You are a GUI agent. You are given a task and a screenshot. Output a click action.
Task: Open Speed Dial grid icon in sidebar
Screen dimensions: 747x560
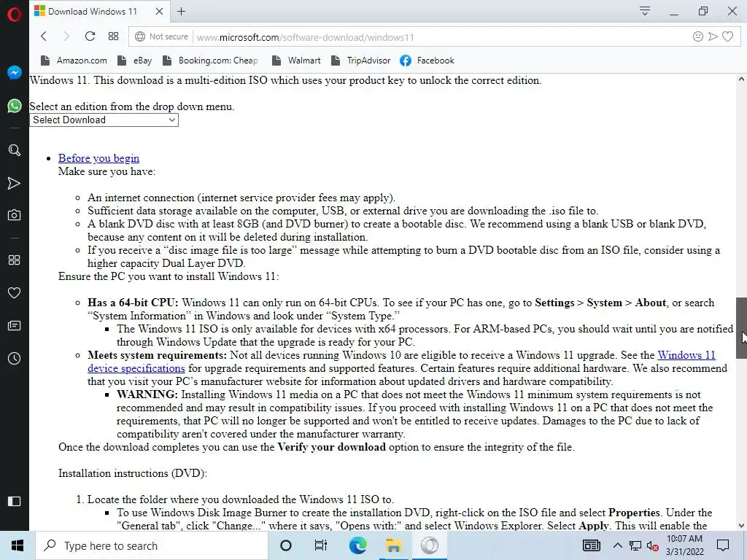click(15, 260)
